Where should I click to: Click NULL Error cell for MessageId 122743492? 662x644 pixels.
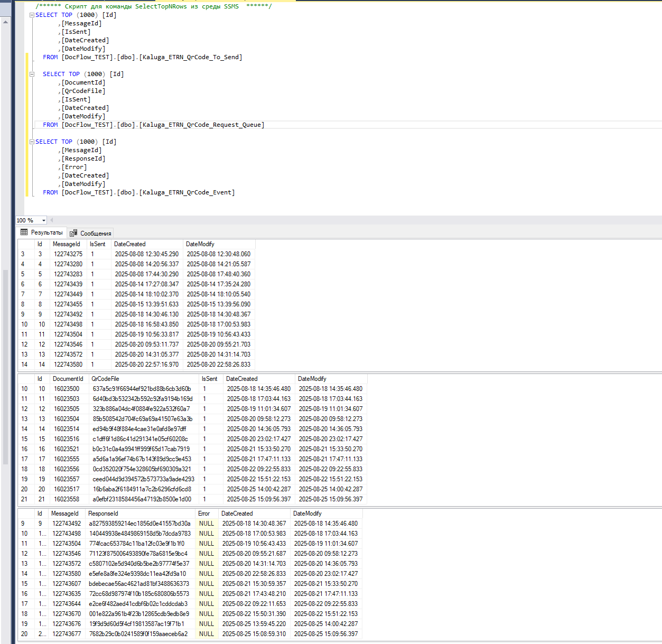[x=206, y=524]
